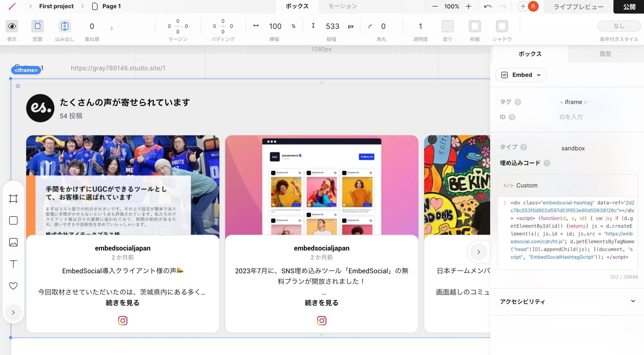Screen dimensions: 644x355
Task: Click the first card's Instagram icon
Action: coord(123,321)
